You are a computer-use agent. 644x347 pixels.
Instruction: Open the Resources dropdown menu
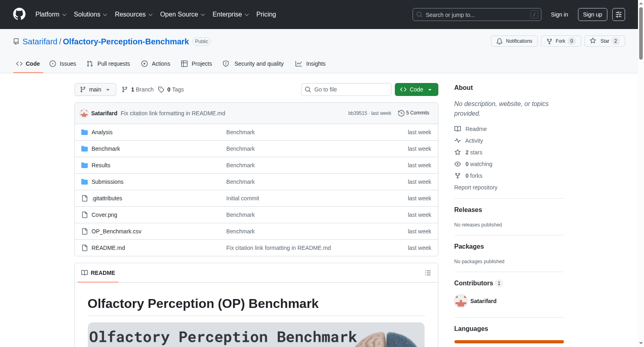click(134, 15)
